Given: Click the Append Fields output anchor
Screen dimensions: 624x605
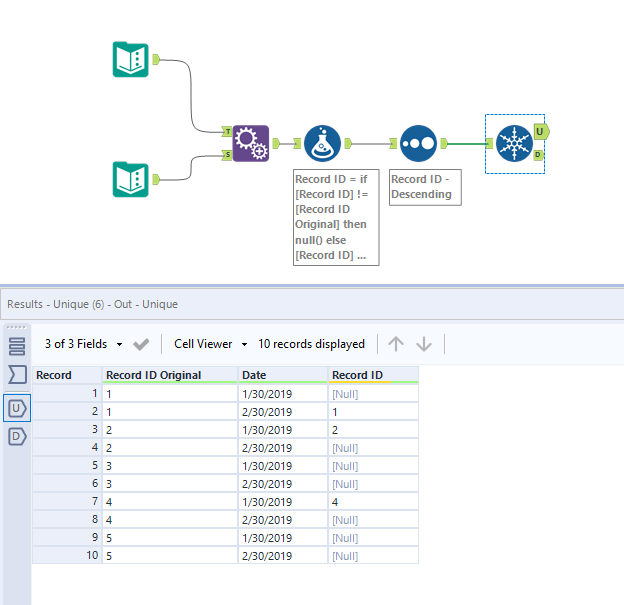Looking at the screenshot, I should pyautogui.click(x=276, y=143).
